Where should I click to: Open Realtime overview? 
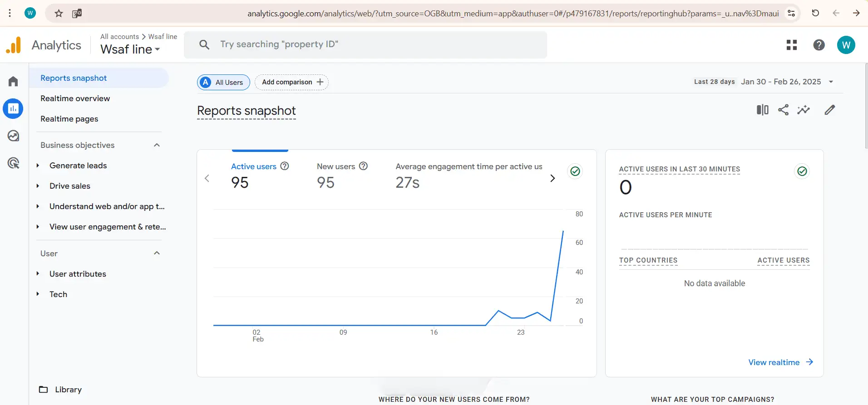point(75,98)
